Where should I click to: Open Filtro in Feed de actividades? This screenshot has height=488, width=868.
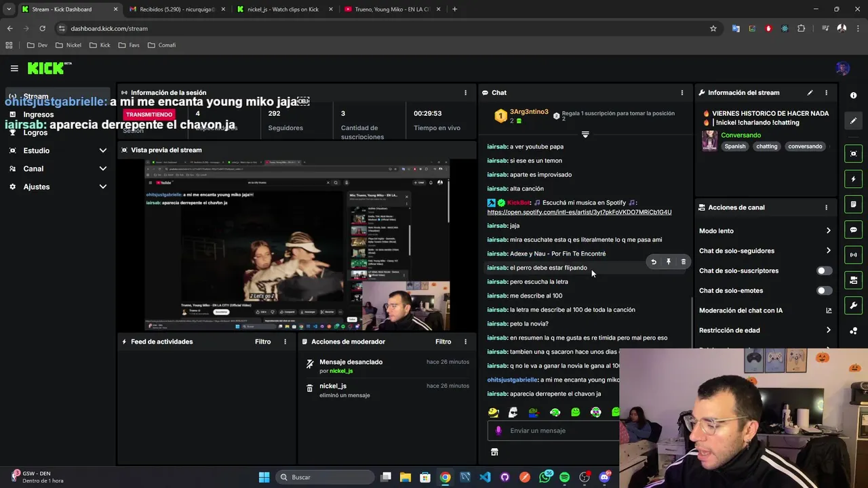pos(263,342)
